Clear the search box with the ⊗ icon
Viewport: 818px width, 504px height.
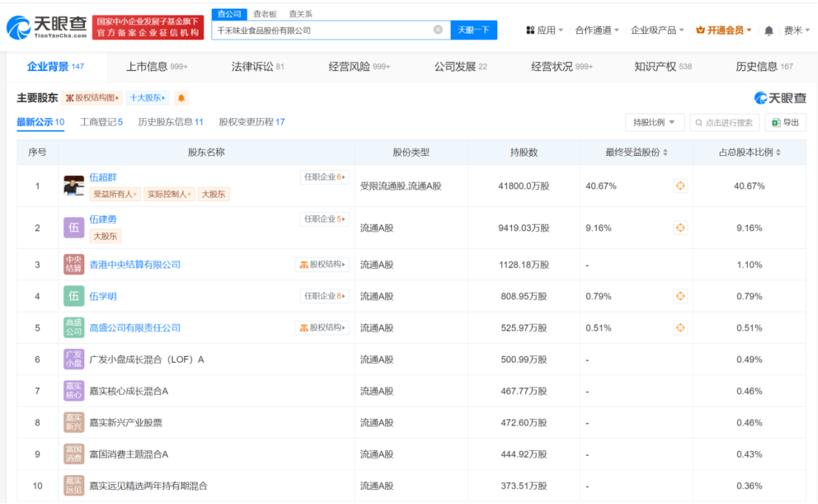439,30
